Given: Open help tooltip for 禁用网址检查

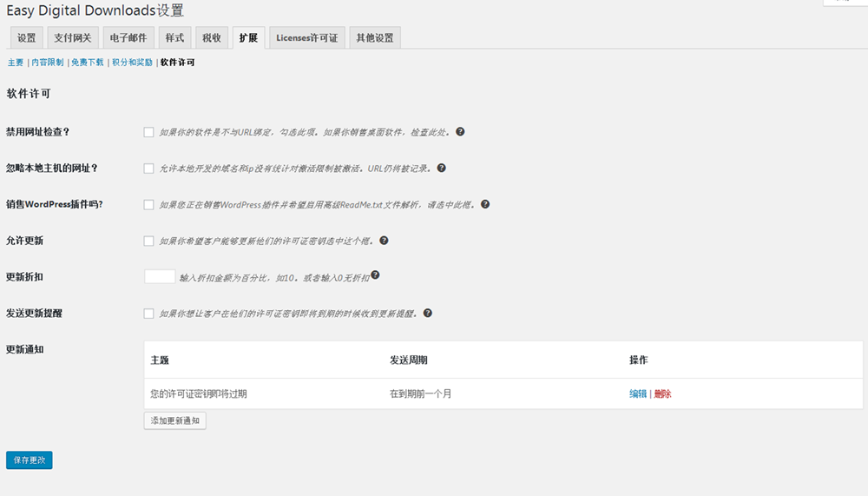Looking at the screenshot, I should [x=460, y=132].
